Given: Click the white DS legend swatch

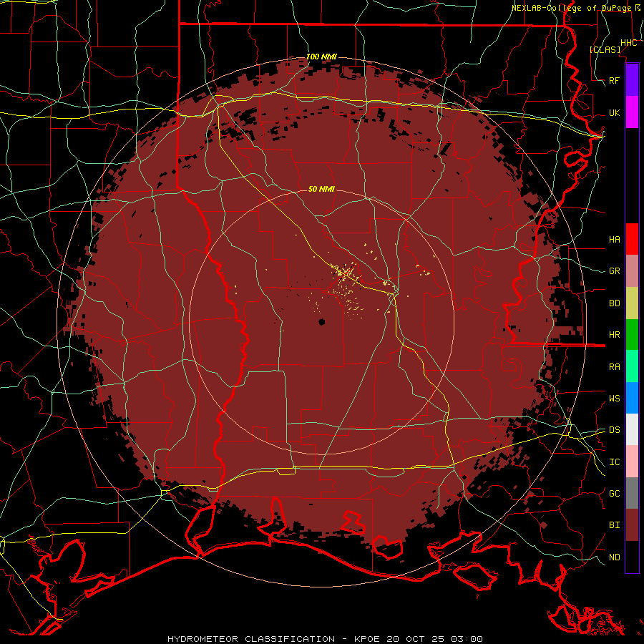Looking at the screenshot, I should point(632,429).
